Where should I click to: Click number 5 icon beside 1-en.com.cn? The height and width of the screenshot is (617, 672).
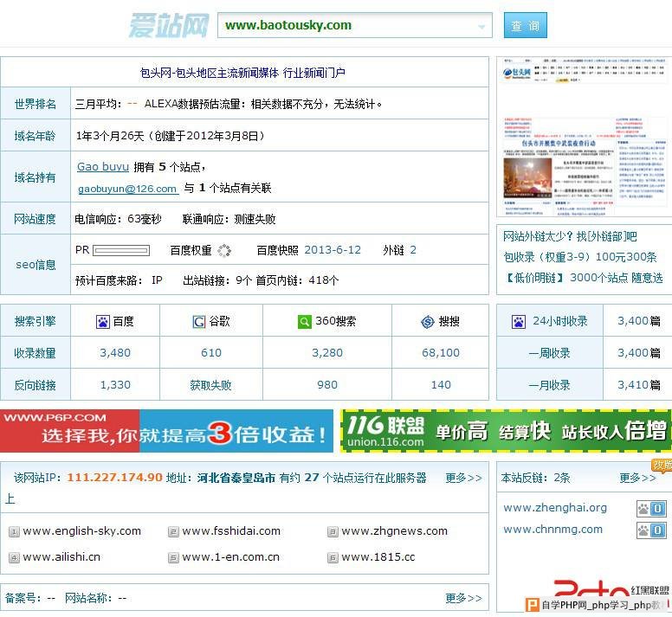173,558
